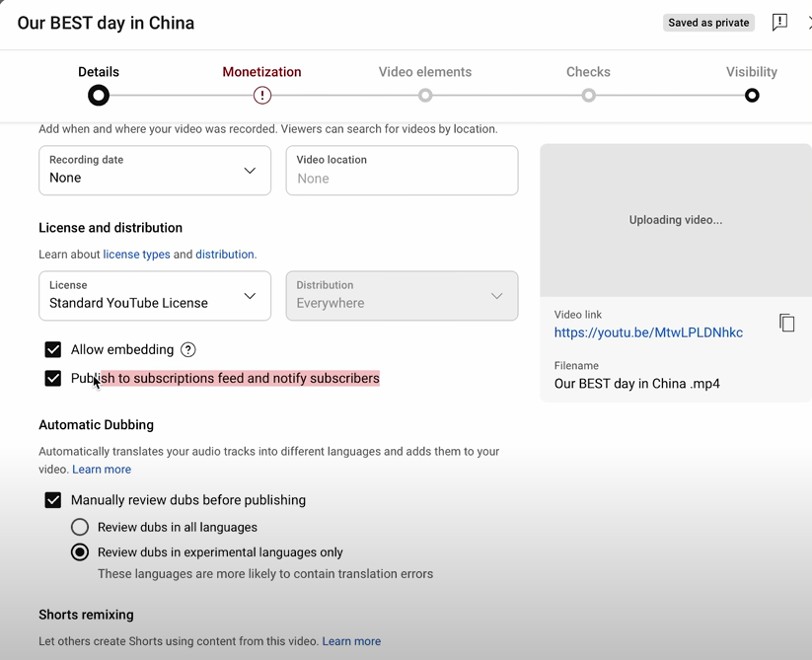Expand the License dropdown
Screen dimensions: 812x660
(155, 296)
